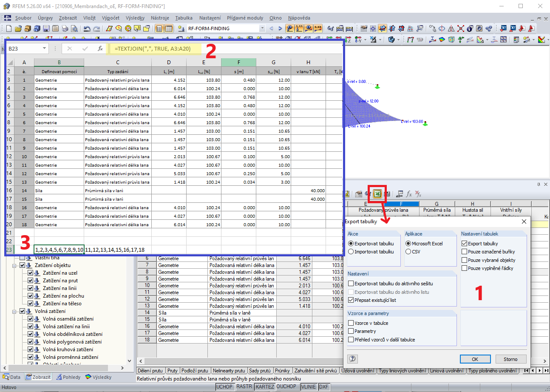Toggle the UCHOP status bar button
The image size is (550, 392).
[224, 387]
